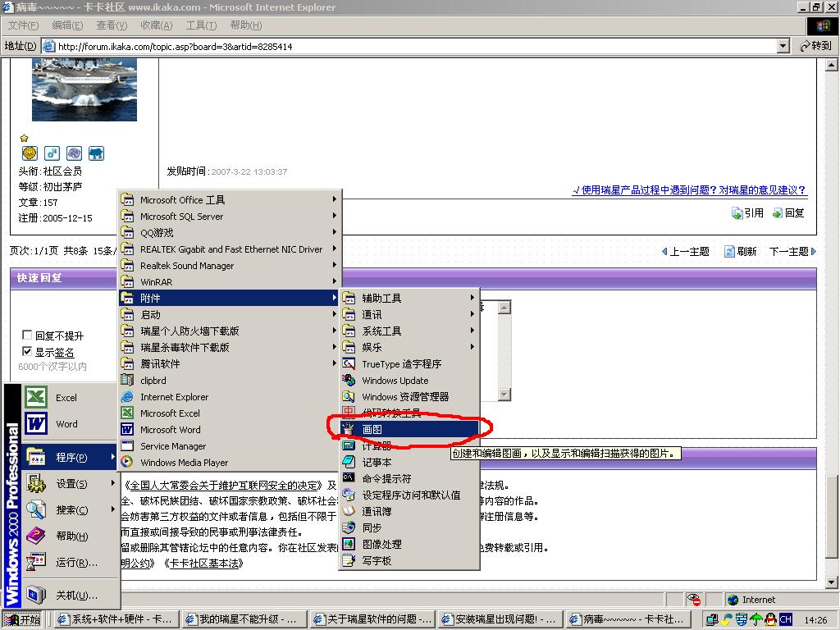Click the reply textarea scroll-up arrow

coord(504,307)
